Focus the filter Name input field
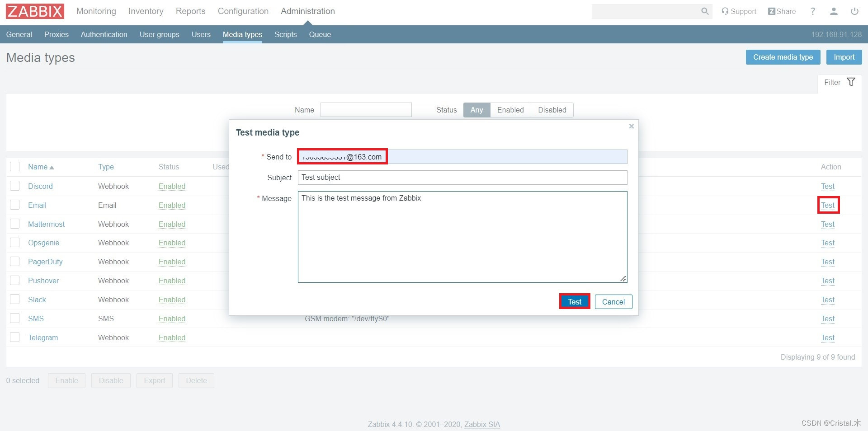The image size is (868, 431). (x=366, y=110)
